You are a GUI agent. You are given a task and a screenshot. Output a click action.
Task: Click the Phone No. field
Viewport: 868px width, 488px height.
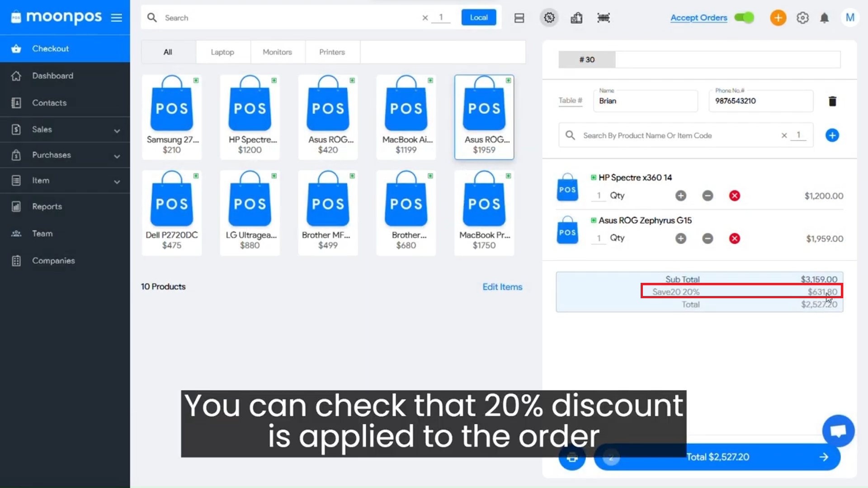761,101
